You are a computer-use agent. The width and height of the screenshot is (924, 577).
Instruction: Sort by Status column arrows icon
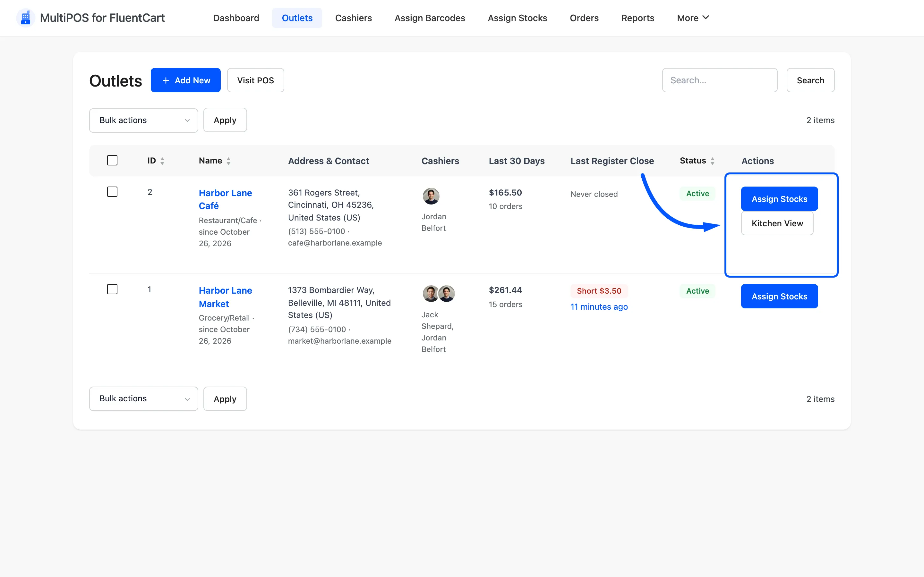click(713, 161)
